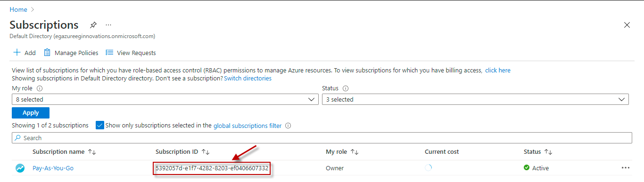Expand the My role dropdown
The height and width of the screenshot is (182, 644).
[165, 99]
